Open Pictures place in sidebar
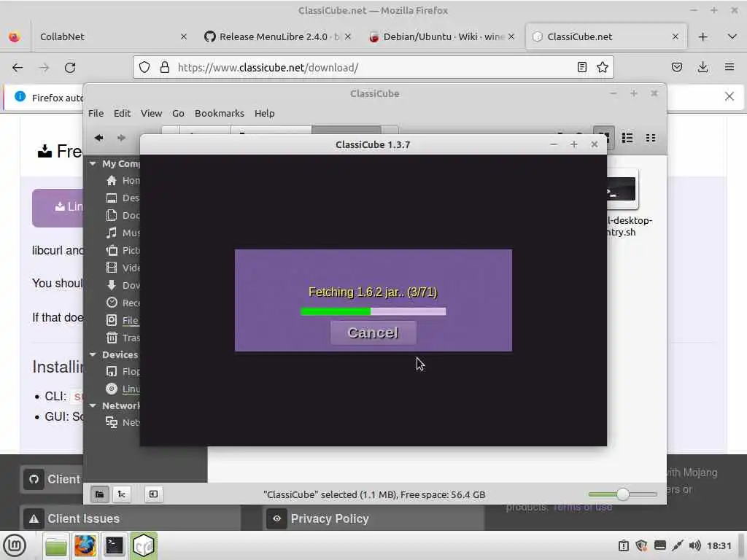Image resolution: width=747 pixels, height=560 pixels. click(x=123, y=251)
